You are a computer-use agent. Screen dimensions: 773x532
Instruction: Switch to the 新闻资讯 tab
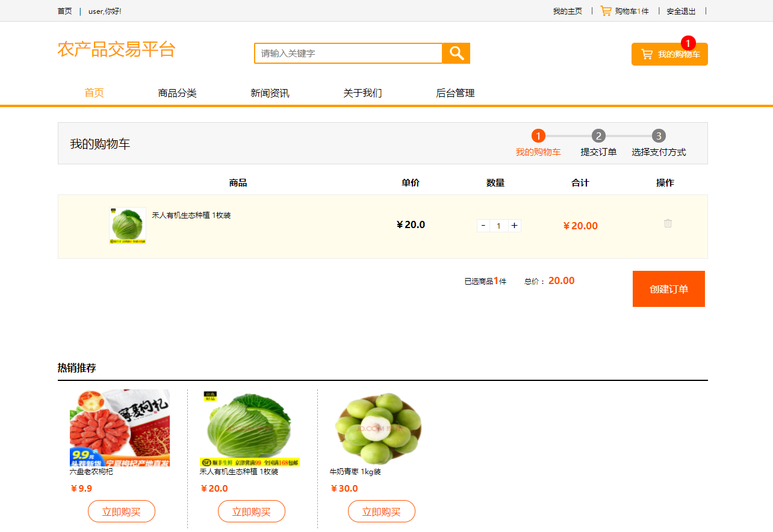[270, 93]
